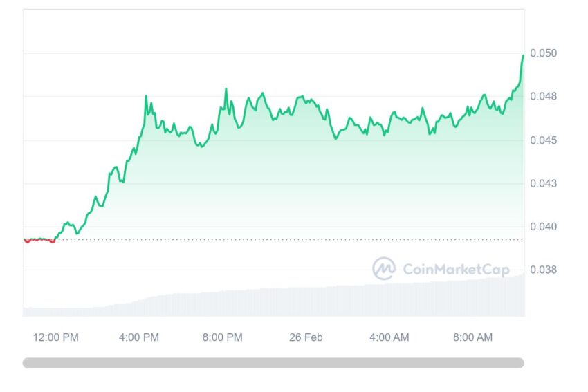Click the dotted opening price reference line
The image size is (588, 392).
click(x=288, y=239)
